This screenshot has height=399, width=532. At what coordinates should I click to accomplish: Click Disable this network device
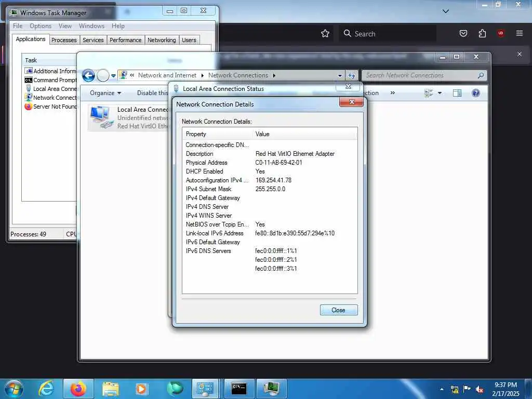[x=152, y=93]
